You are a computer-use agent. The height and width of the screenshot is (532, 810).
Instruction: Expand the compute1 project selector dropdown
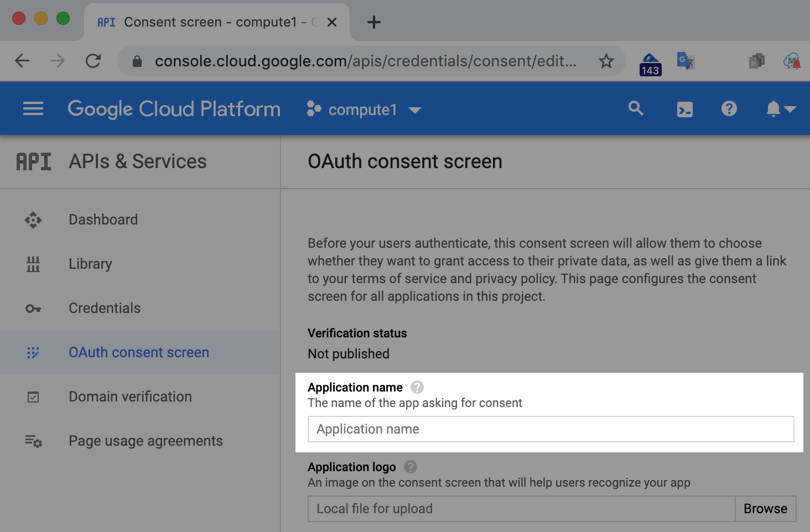point(364,109)
